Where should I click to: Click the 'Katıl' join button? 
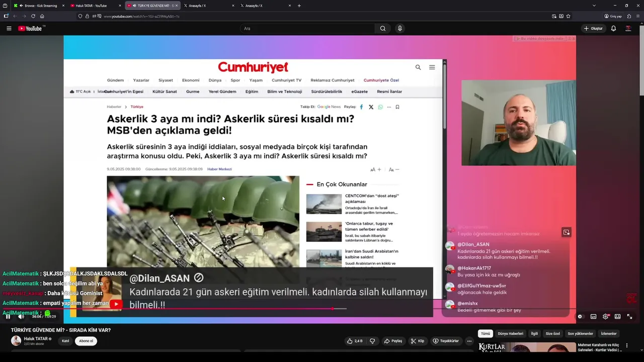coord(65,341)
